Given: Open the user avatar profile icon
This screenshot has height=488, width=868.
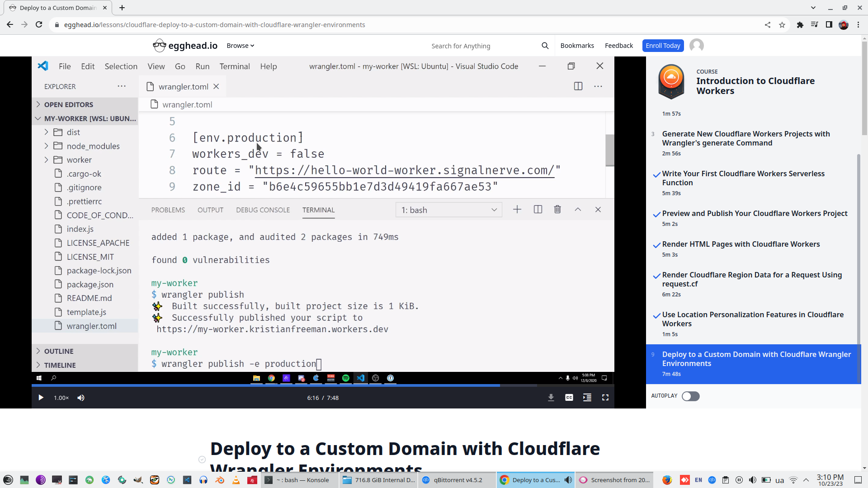Looking at the screenshot, I should 697,46.
